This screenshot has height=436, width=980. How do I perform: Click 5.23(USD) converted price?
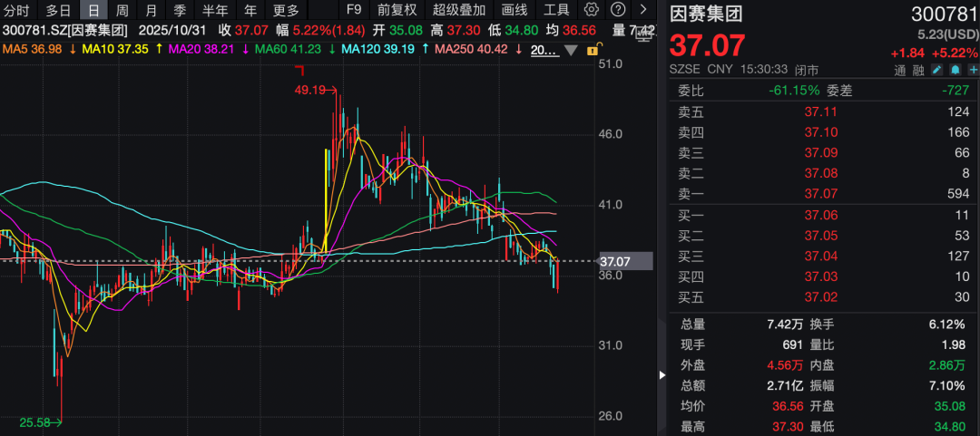click(948, 34)
